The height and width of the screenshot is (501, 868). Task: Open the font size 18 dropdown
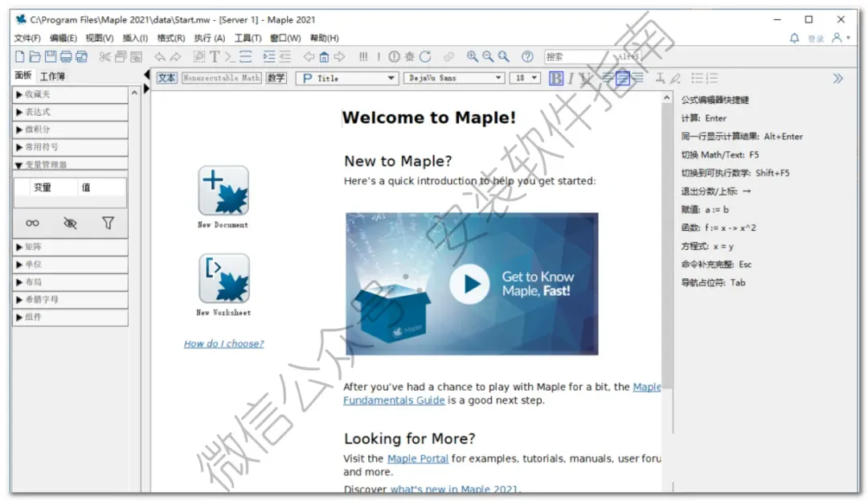pos(525,78)
